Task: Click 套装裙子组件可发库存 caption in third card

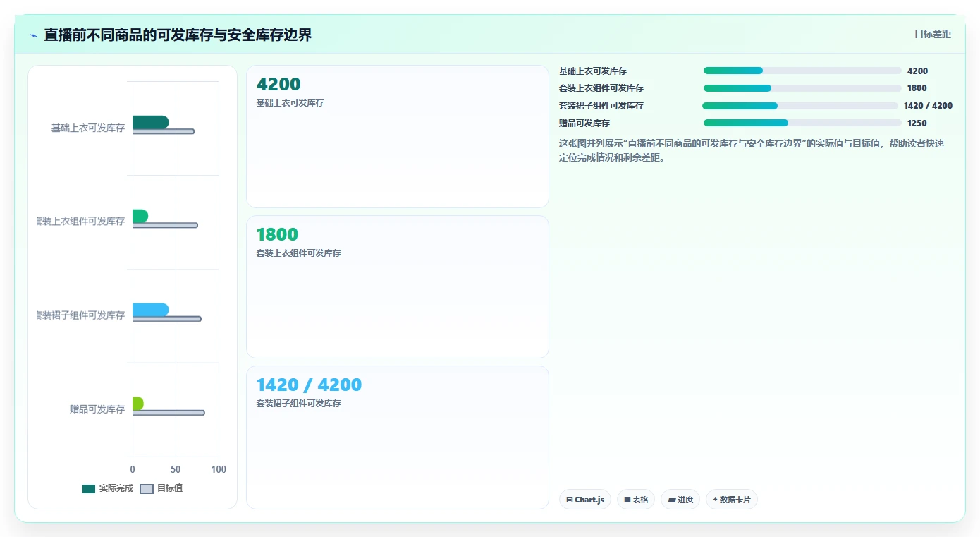Action: (298, 404)
